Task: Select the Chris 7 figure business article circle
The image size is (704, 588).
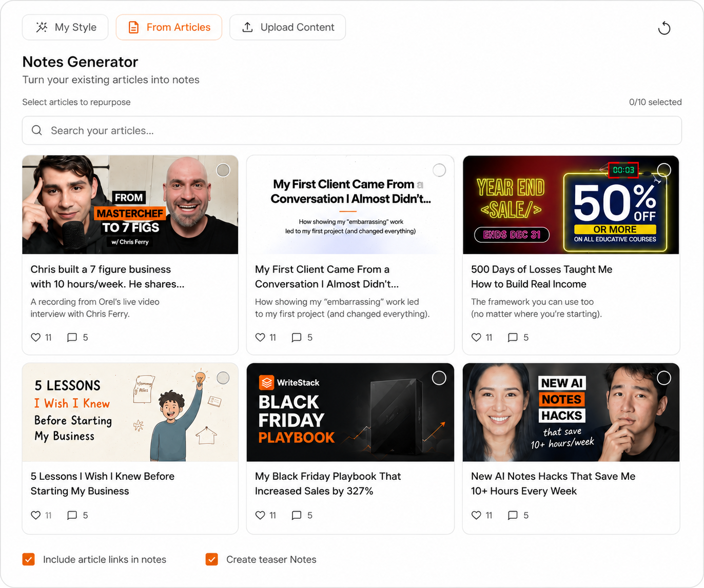Action: click(223, 170)
